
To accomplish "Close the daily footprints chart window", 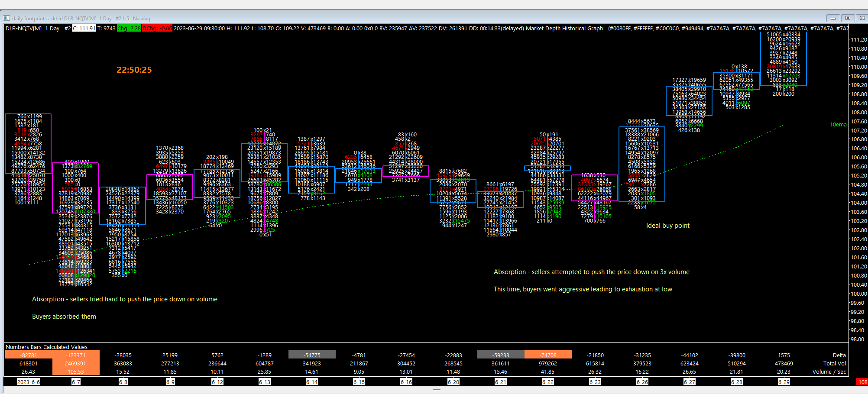I will tap(862, 18).
